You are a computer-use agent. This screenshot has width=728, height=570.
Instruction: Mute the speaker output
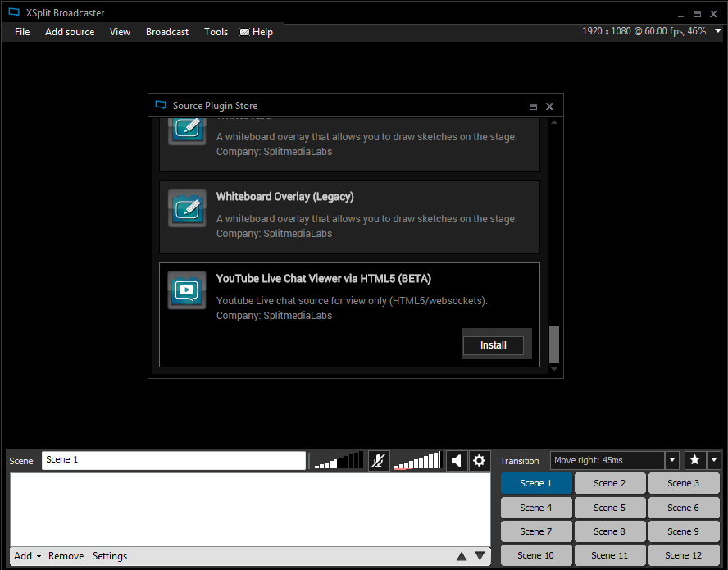click(x=457, y=461)
